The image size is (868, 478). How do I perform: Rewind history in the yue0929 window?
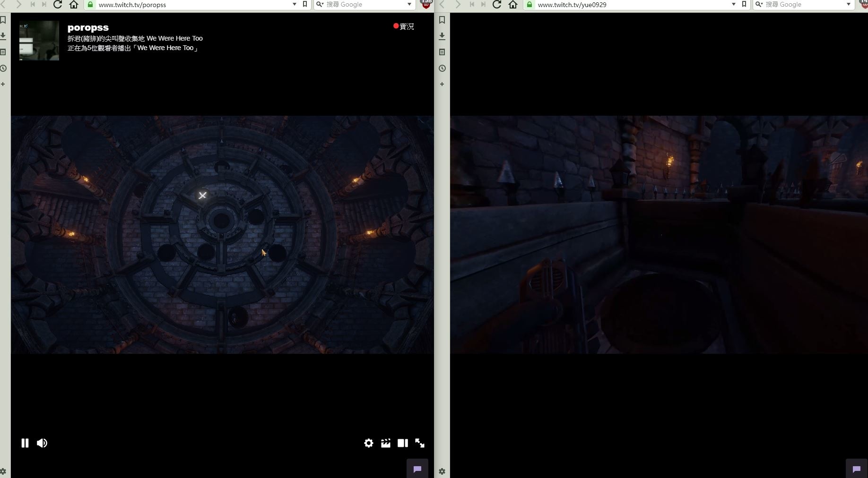coord(471,5)
